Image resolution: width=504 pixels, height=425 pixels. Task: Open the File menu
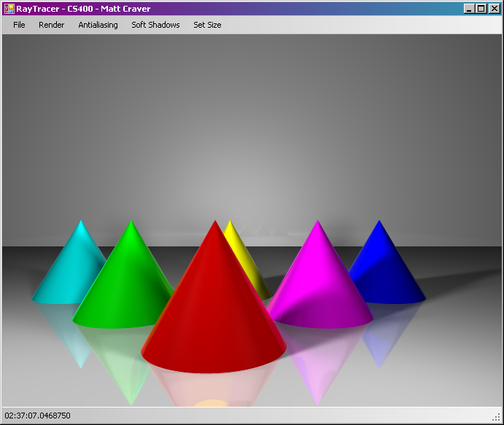coord(19,25)
